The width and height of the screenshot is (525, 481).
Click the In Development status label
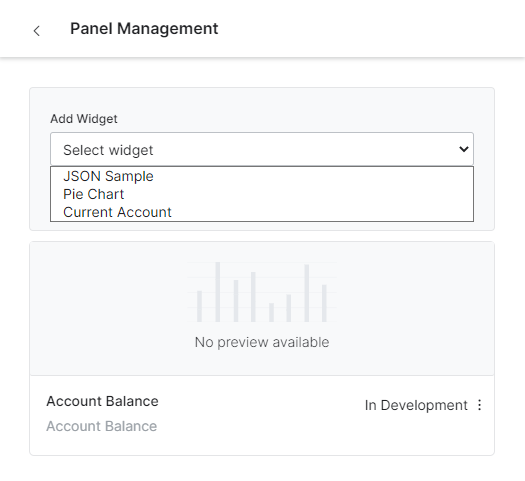pyautogui.click(x=416, y=405)
